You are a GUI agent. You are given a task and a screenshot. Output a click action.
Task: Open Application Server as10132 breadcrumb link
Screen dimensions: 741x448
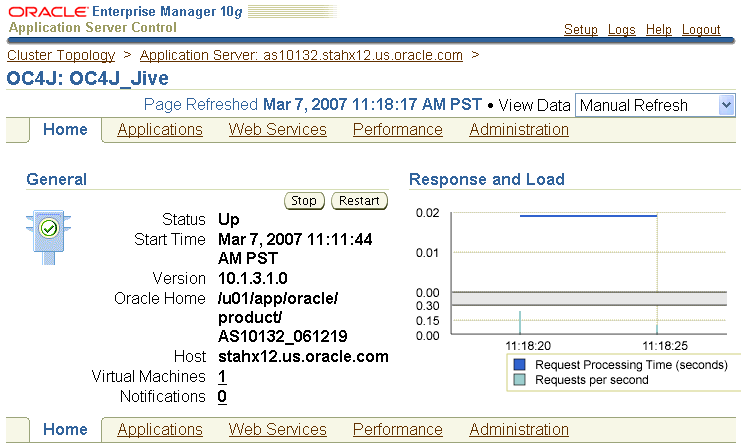coord(301,55)
